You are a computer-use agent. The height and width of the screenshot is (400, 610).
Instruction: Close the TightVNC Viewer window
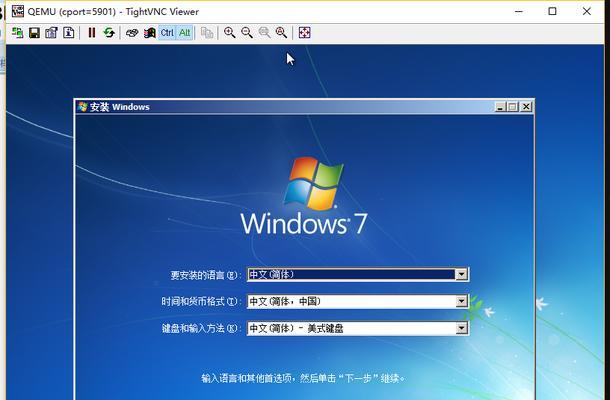(x=587, y=11)
